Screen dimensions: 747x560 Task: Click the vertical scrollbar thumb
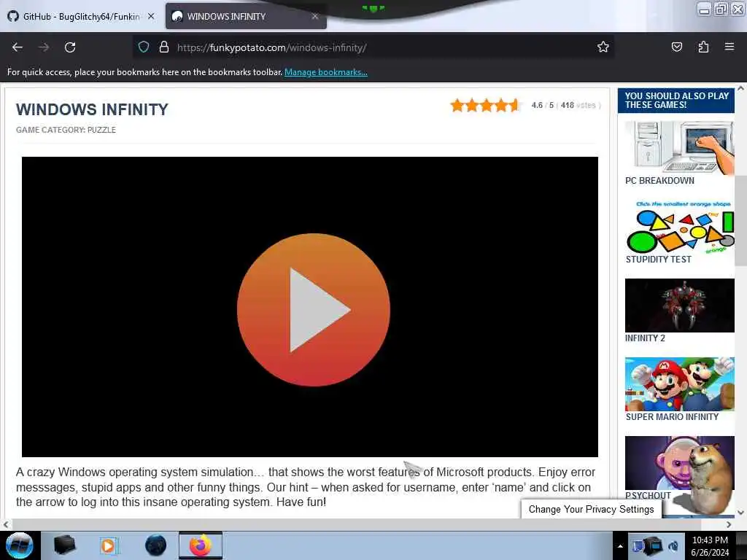coord(740,220)
